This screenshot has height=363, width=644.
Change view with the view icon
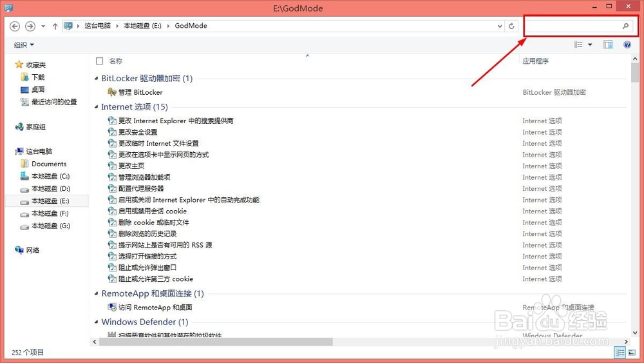coord(578,44)
